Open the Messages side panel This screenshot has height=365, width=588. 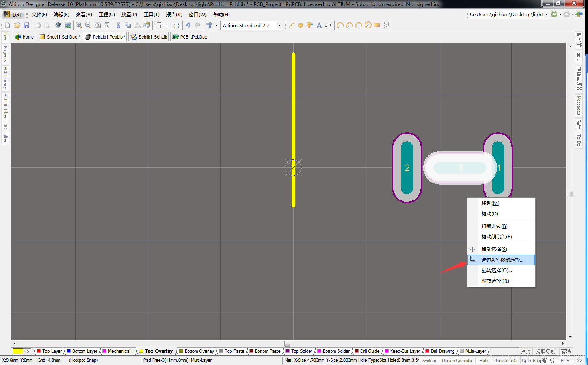pos(579,106)
